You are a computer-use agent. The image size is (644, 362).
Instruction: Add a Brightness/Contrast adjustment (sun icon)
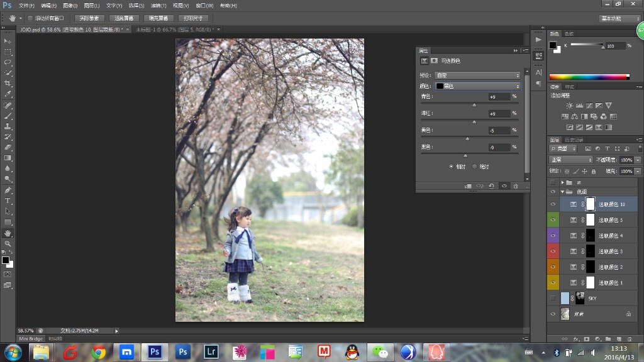click(569, 106)
